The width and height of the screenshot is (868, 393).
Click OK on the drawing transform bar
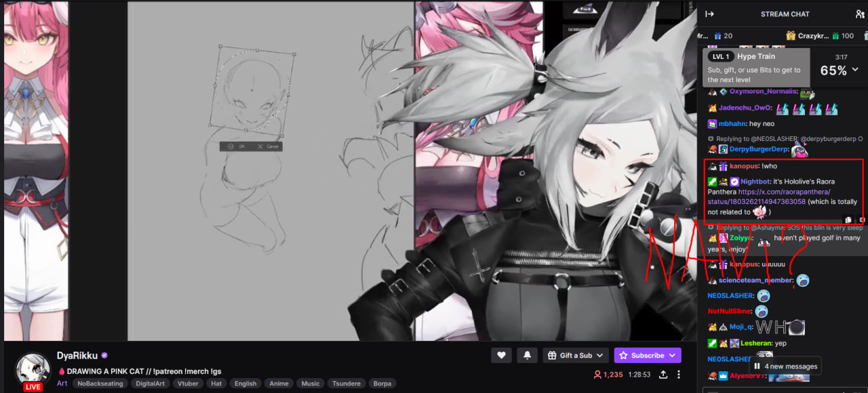pos(237,146)
